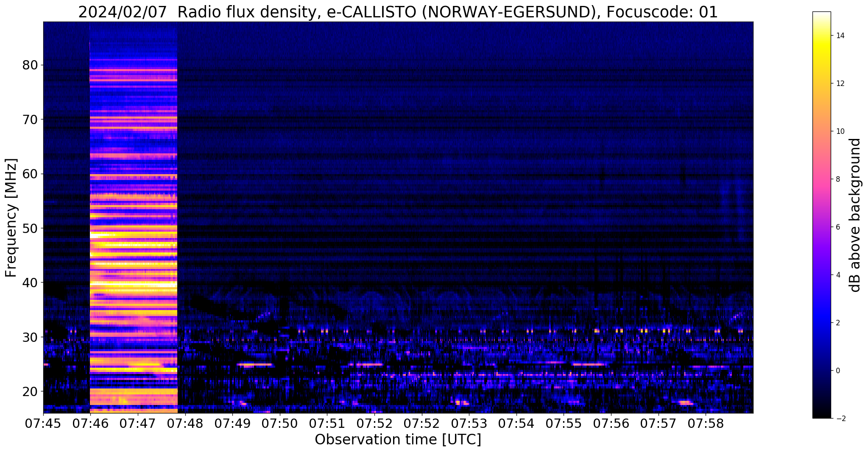Select the colorbar tick labeled 14
868x452 pixels.
[840, 36]
